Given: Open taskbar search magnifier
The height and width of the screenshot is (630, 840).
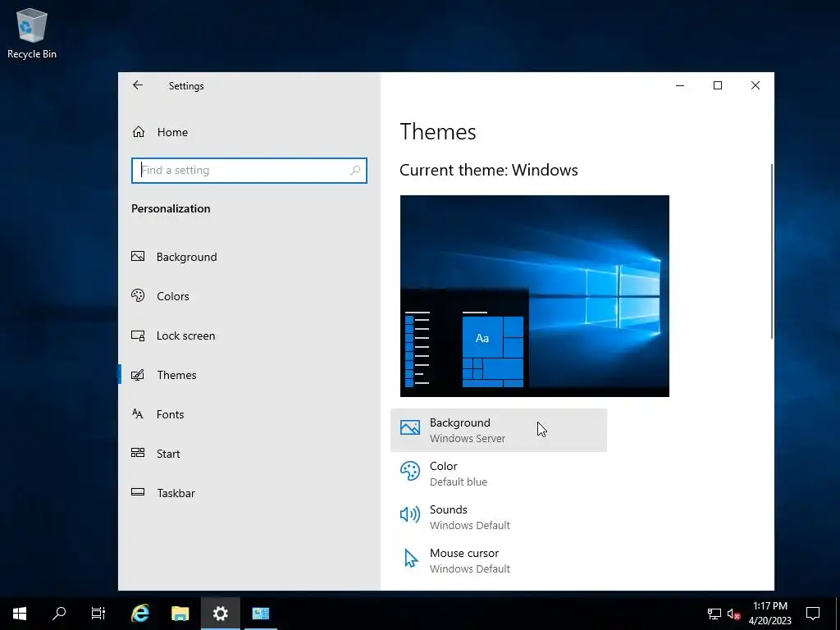Looking at the screenshot, I should pyautogui.click(x=59, y=613).
